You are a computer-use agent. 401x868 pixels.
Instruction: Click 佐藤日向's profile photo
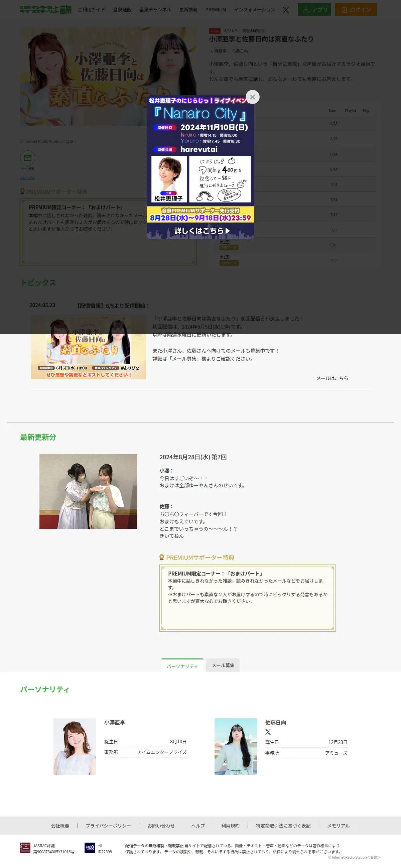click(236, 746)
